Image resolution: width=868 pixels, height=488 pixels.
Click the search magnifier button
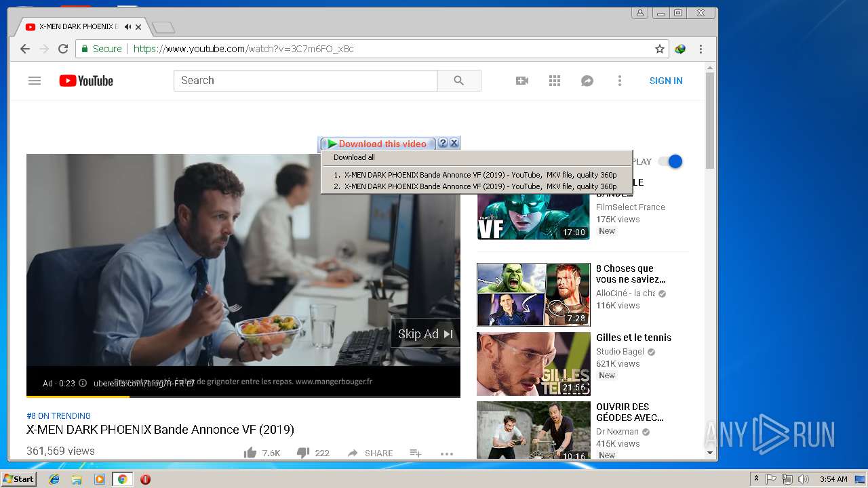click(459, 81)
